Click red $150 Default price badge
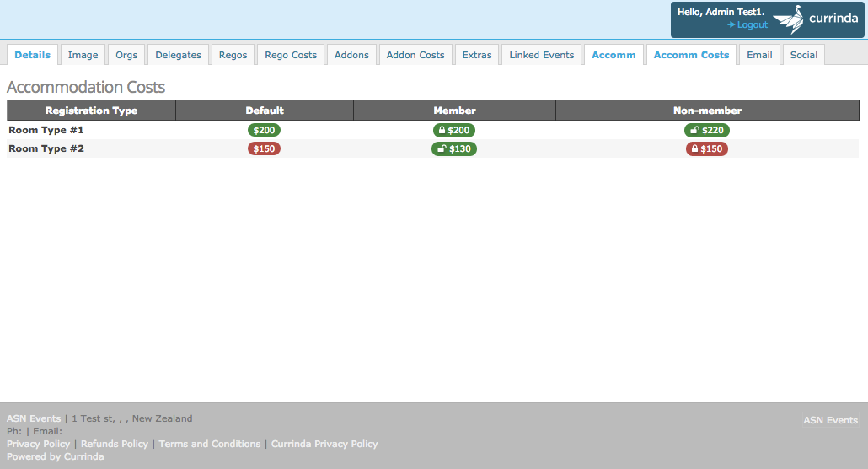Screen dimensions: 868x469 click(x=264, y=148)
